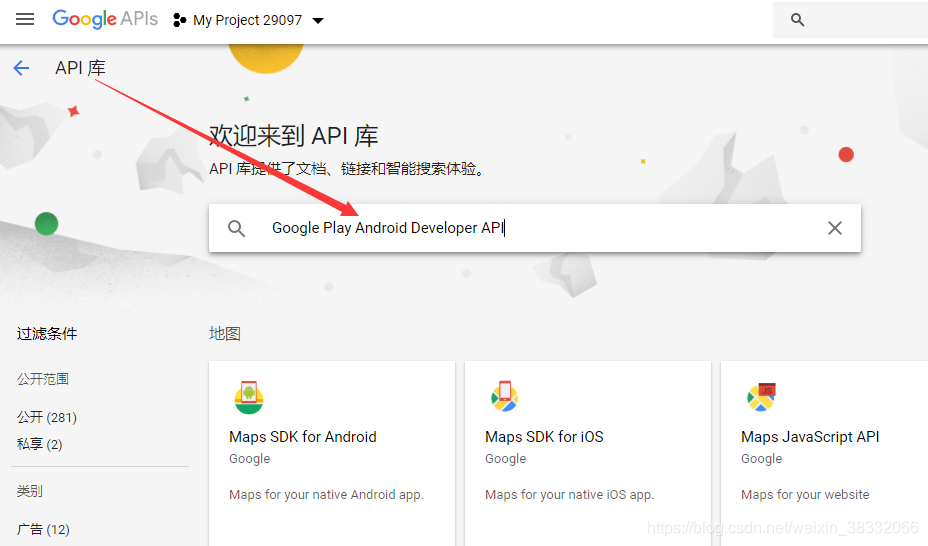Click the 类别 filter heading
The image size is (928, 546).
[x=30, y=490]
